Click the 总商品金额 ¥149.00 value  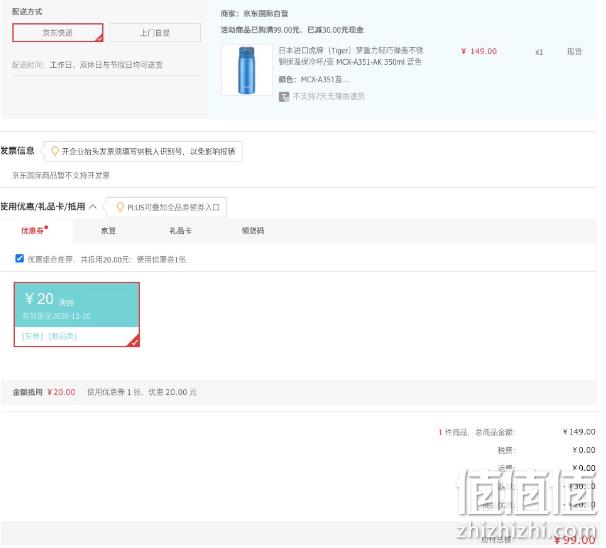coord(579,432)
